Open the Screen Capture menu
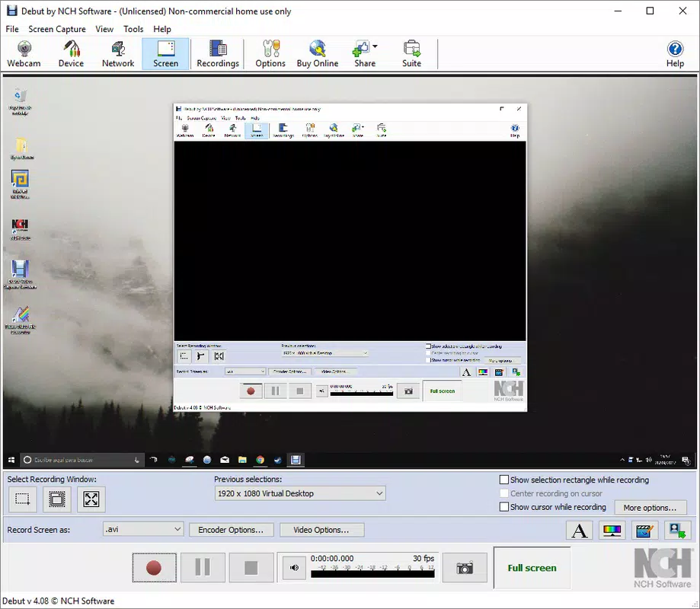 click(x=56, y=29)
